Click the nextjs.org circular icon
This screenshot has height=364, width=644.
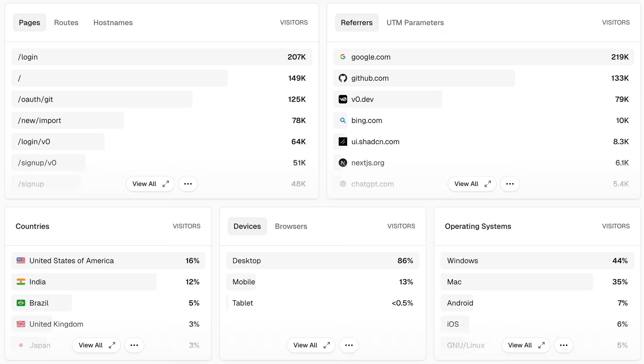(342, 163)
